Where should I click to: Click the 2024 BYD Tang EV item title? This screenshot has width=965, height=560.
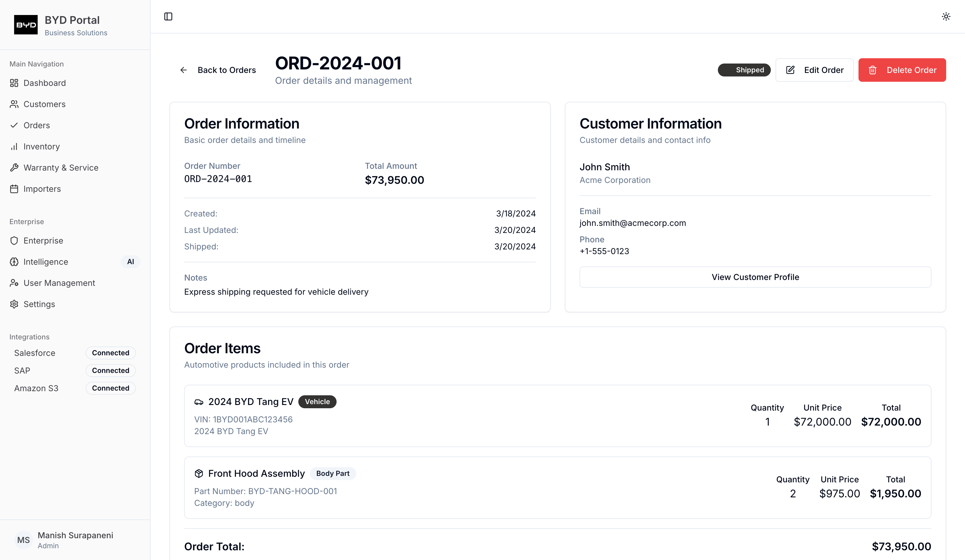pos(251,402)
